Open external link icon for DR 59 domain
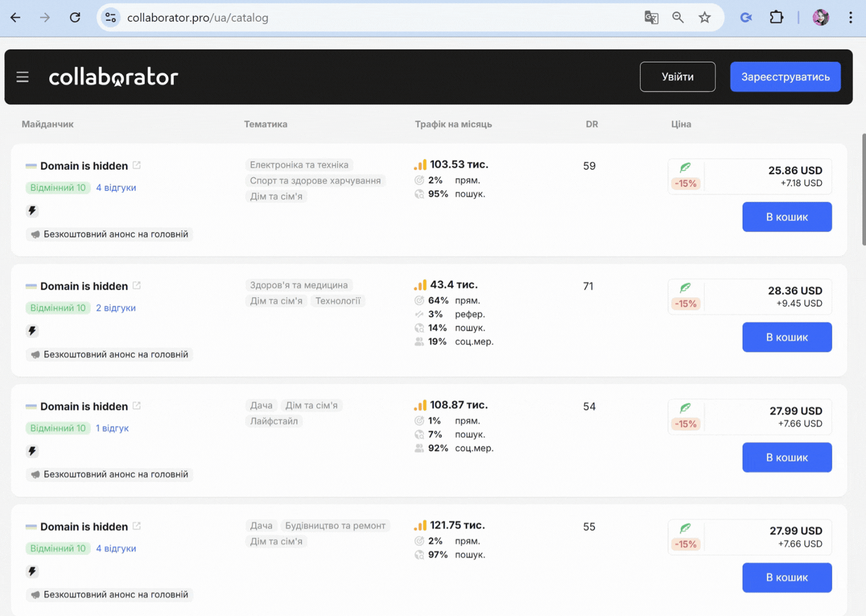Viewport: 866px width, 616px height. [x=137, y=165]
